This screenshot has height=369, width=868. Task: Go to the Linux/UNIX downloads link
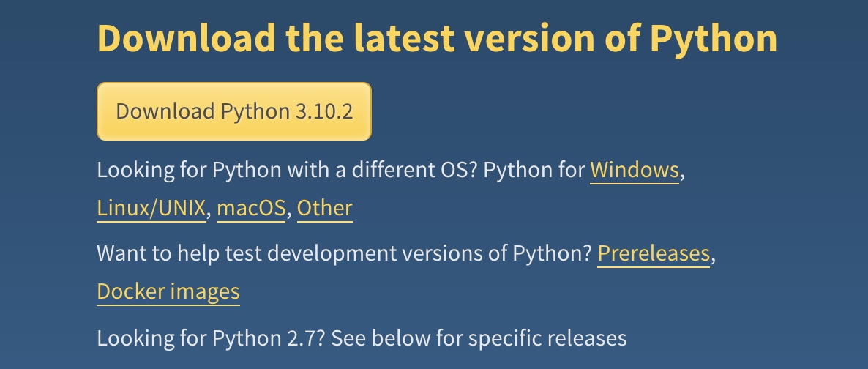click(x=151, y=209)
